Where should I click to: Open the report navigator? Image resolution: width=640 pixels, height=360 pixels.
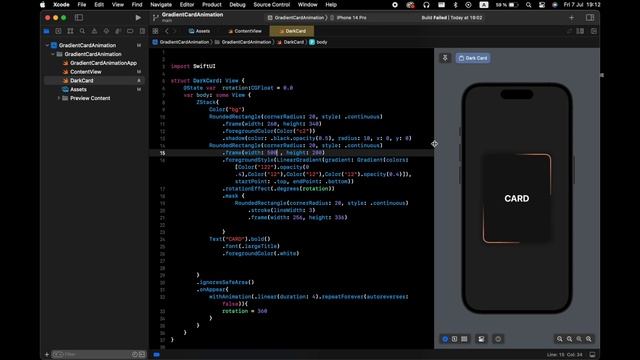tap(142, 31)
